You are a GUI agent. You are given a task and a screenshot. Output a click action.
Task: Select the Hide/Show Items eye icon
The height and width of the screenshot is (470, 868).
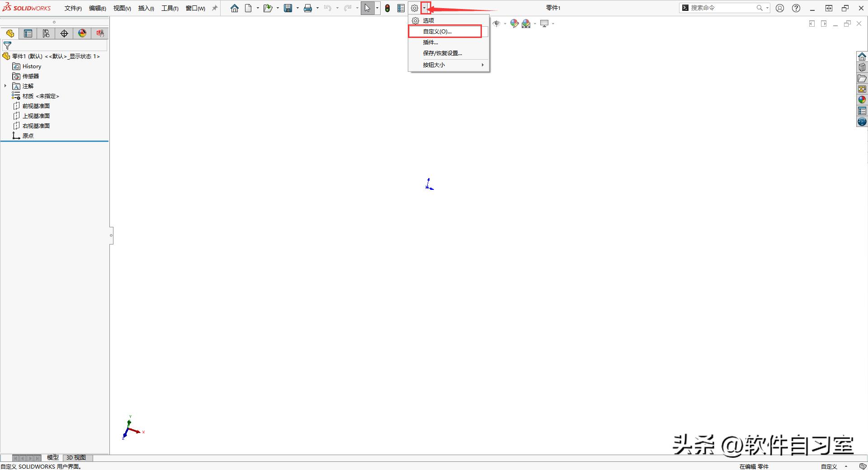(496, 23)
